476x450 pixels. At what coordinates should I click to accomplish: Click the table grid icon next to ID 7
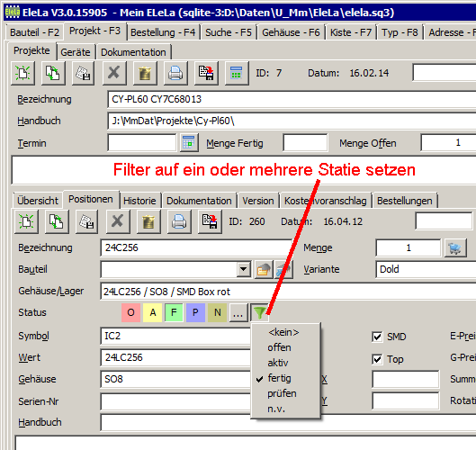pos(237,73)
